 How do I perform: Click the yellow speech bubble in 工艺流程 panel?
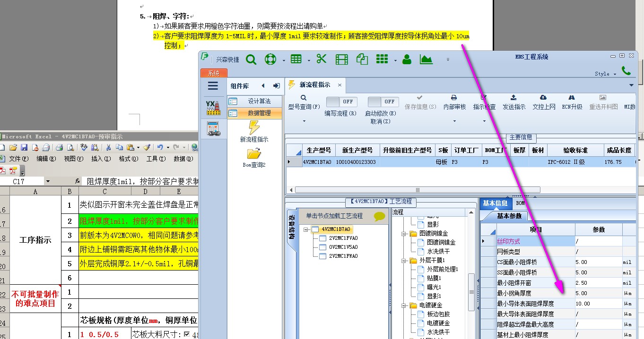[x=379, y=216]
